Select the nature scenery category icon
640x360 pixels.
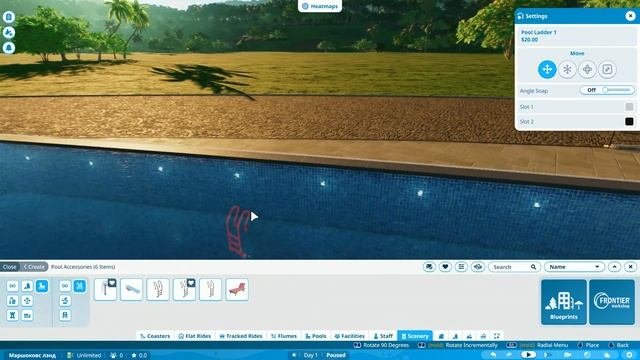[x=27, y=286]
